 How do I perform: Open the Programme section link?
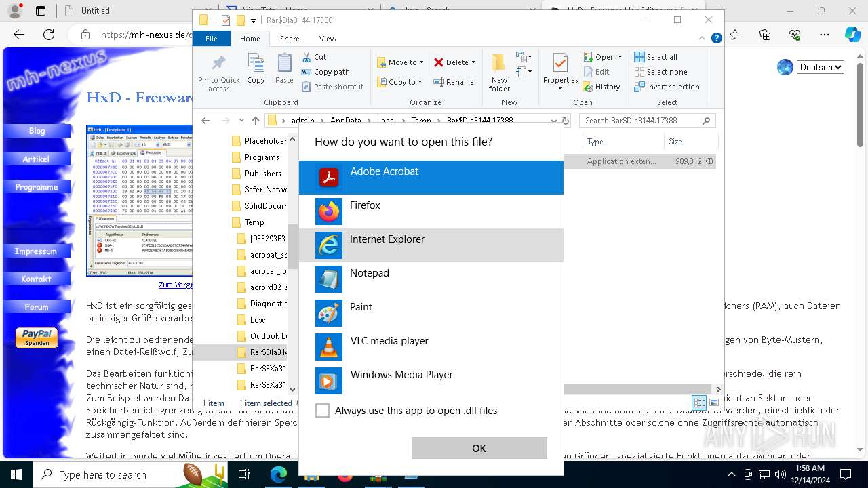point(37,187)
